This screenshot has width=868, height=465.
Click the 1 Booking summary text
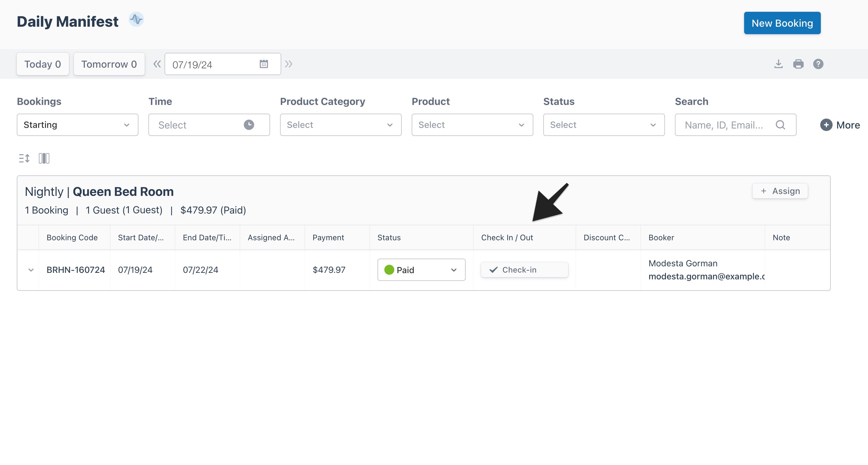[x=47, y=210]
